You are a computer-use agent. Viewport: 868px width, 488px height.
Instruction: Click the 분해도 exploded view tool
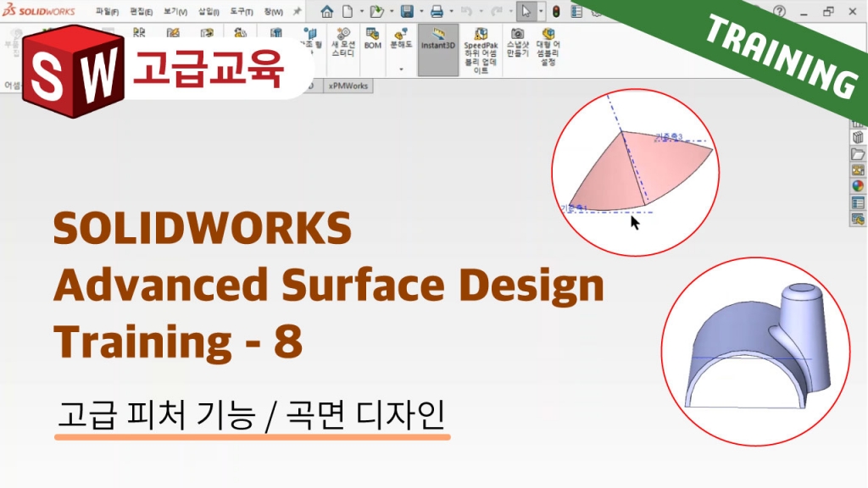pyautogui.click(x=401, y=39)
